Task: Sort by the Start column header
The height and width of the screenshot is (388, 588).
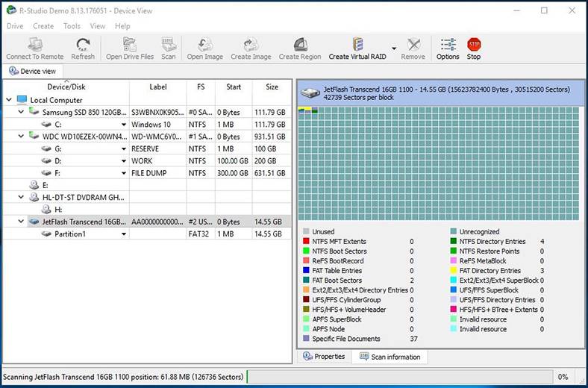Action: (x=234, y=87)
